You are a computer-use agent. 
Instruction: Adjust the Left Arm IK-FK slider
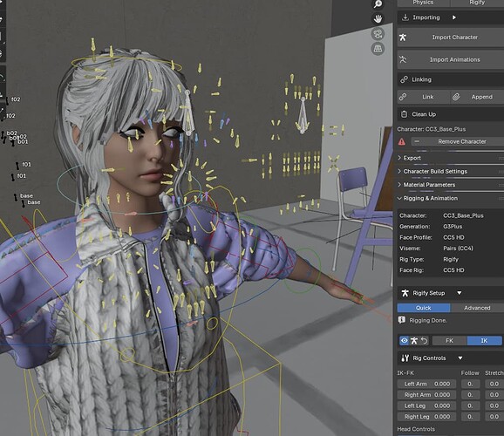tap(426, 384)
